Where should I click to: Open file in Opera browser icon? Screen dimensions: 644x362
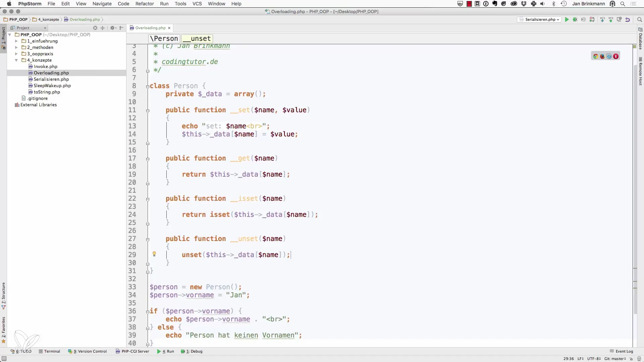[x=616, y=56]
